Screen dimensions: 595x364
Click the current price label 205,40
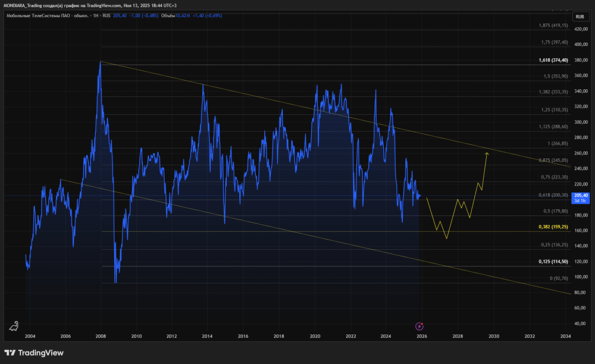pos(580,196)
